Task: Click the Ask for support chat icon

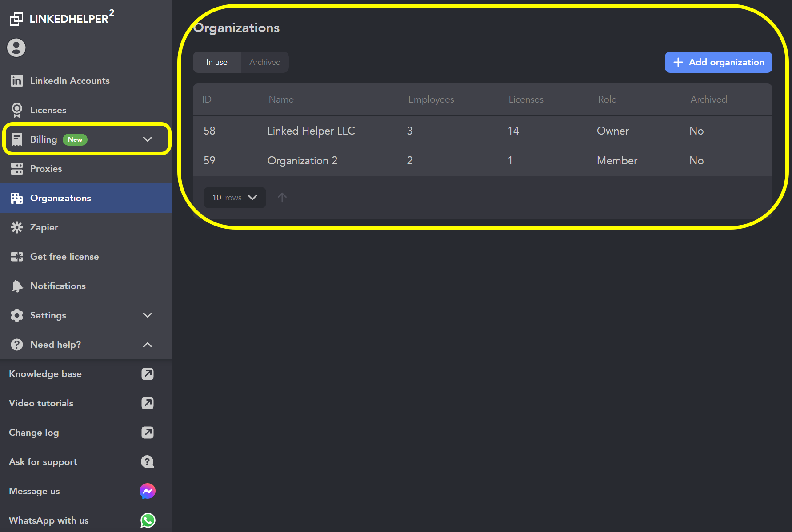Action: point(148,462)
